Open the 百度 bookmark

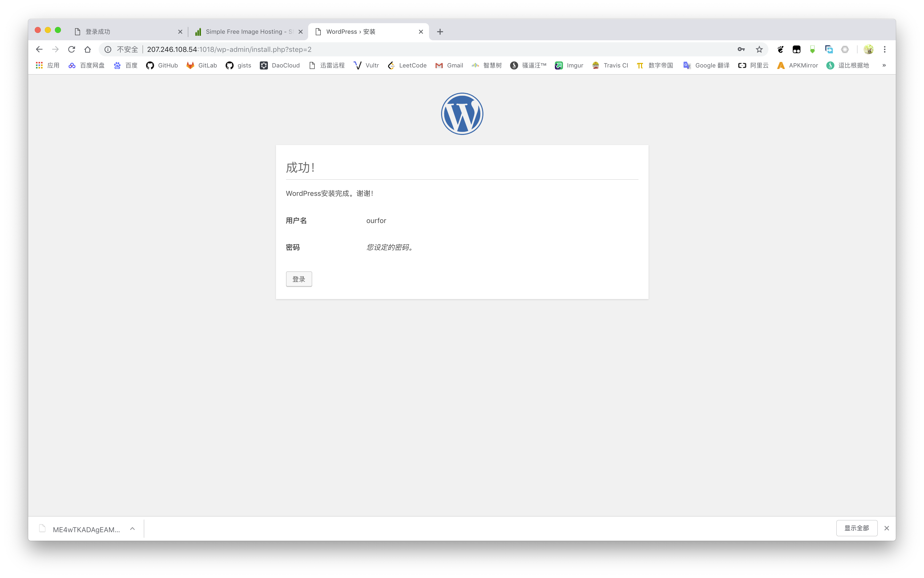point(125,65)
